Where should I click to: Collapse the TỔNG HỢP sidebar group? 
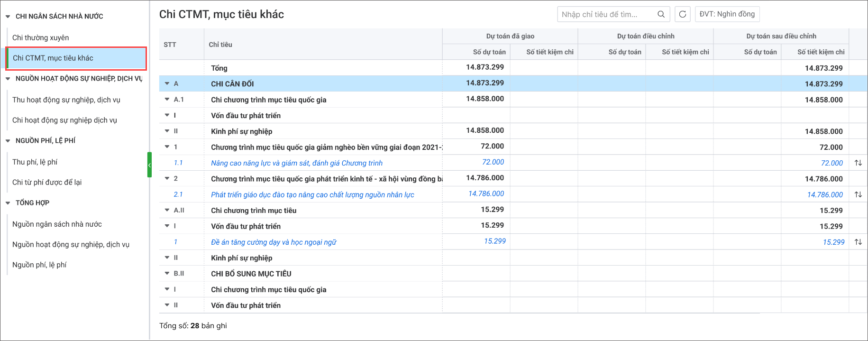click(8, 203)
